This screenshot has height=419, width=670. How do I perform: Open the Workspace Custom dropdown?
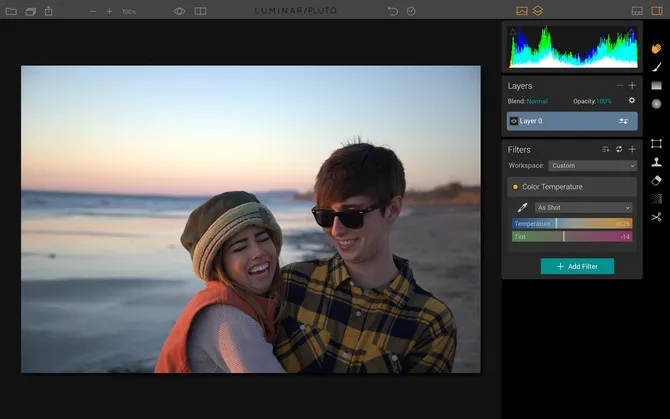point(592,165)
